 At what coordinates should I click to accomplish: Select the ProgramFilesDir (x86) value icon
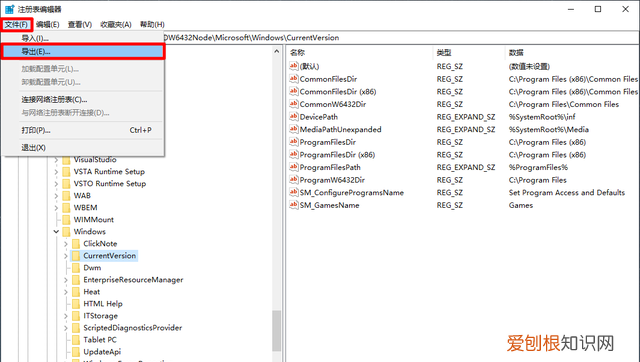(293, 155)
